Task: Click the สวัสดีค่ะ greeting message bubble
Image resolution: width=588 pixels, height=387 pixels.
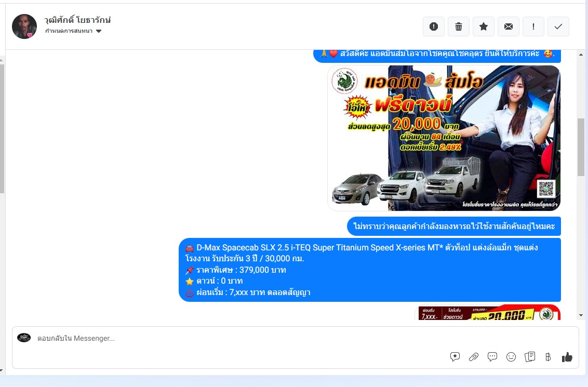Action: pos(437,56)
